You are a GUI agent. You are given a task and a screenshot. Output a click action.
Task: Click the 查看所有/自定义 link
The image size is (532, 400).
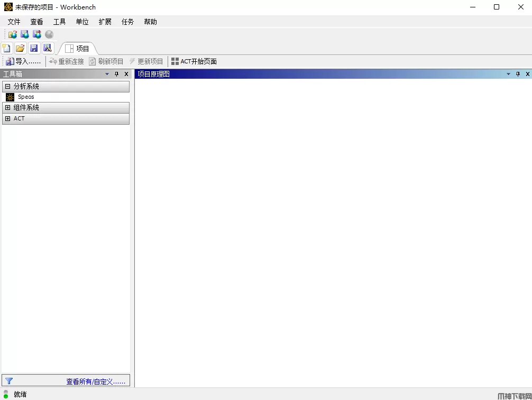point(96,382)
